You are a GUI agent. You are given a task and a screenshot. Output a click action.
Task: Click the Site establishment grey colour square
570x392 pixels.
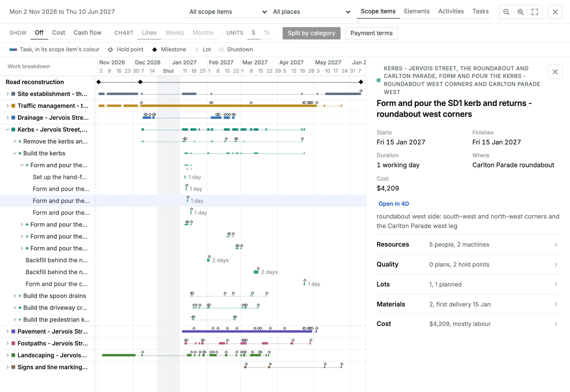13,94
